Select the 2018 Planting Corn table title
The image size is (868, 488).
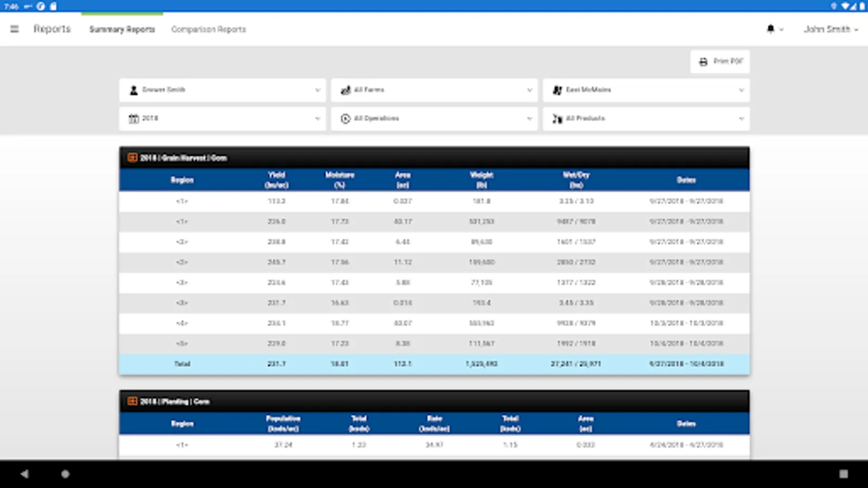point(175,401)
